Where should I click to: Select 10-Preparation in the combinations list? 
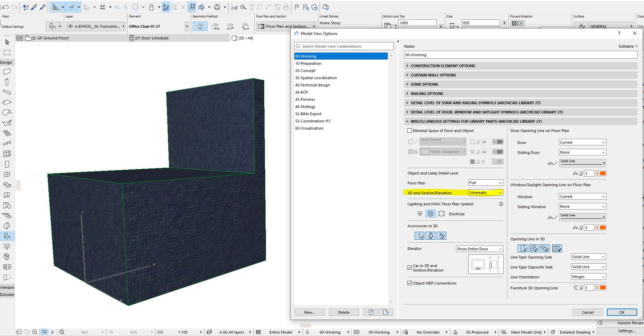[341, 63]
